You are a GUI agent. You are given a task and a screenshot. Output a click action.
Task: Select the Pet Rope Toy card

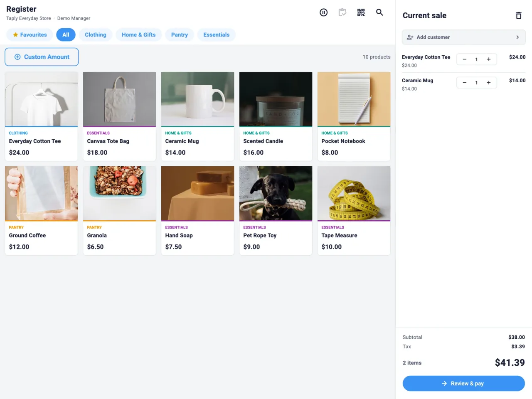(x=276, y=211)
